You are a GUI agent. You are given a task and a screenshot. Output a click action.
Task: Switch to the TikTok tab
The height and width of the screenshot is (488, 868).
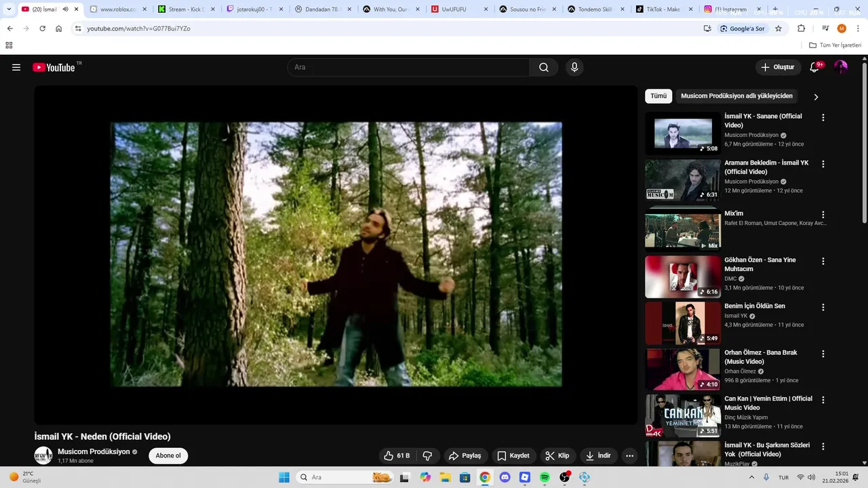[664, 9]
